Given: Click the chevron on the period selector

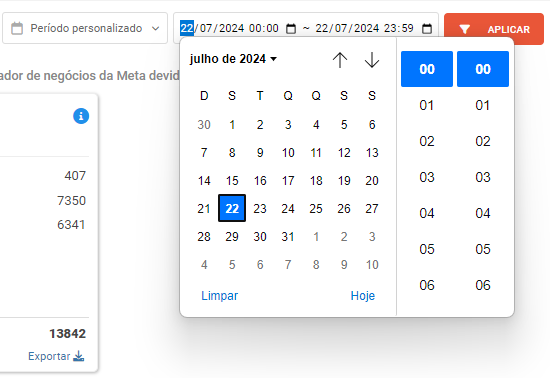Looking at the screenshot, I should [155, 28].
